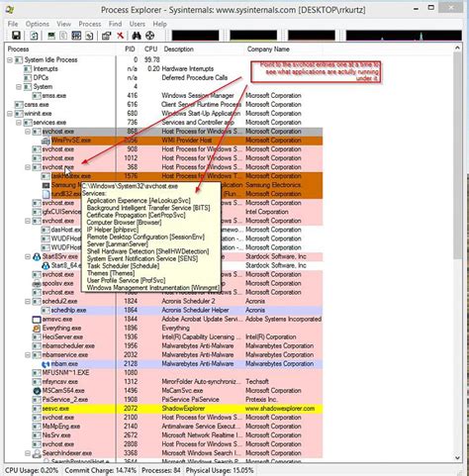Collapse the Start8Srv.exe tree node
Image resolution: width=469 pixels, height=476 pixels.
[x=28, y=256]
